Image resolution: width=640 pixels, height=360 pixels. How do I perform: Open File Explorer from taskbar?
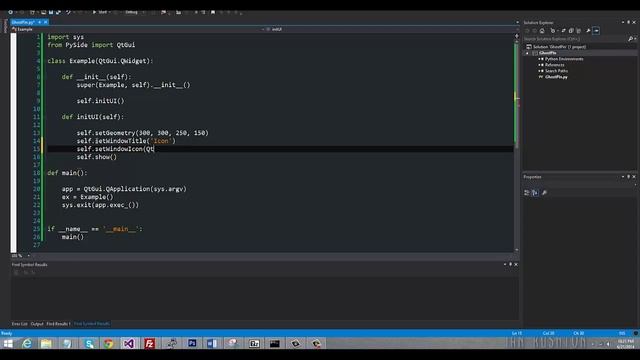[x=46, y=344]
